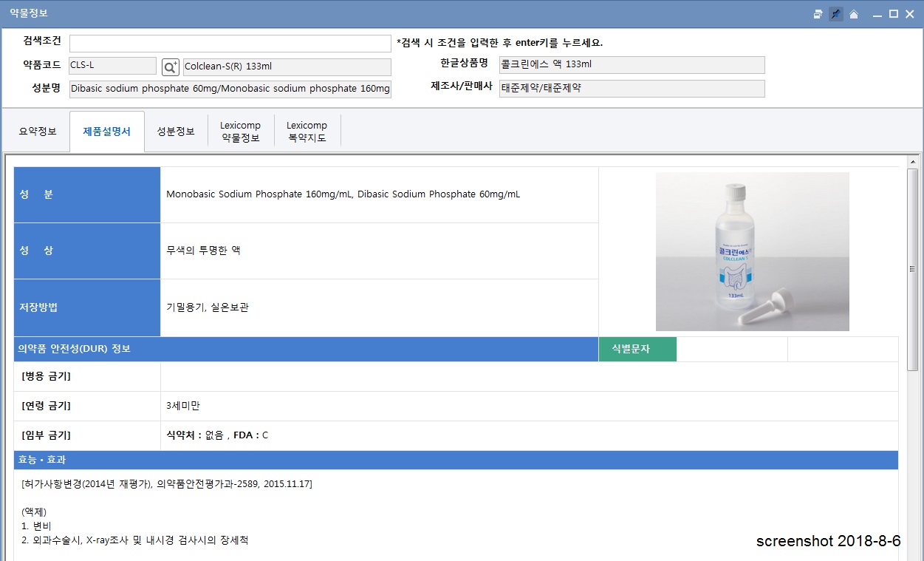The image size is (924, 561).
Task: Select the 제품설명서 tab
Action: coord(107,132)
